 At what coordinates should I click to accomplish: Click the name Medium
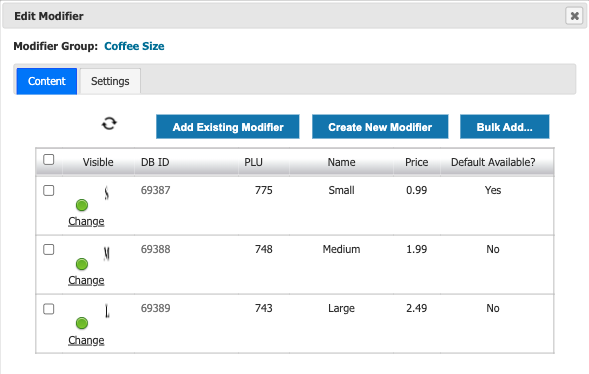coord(341,249)
